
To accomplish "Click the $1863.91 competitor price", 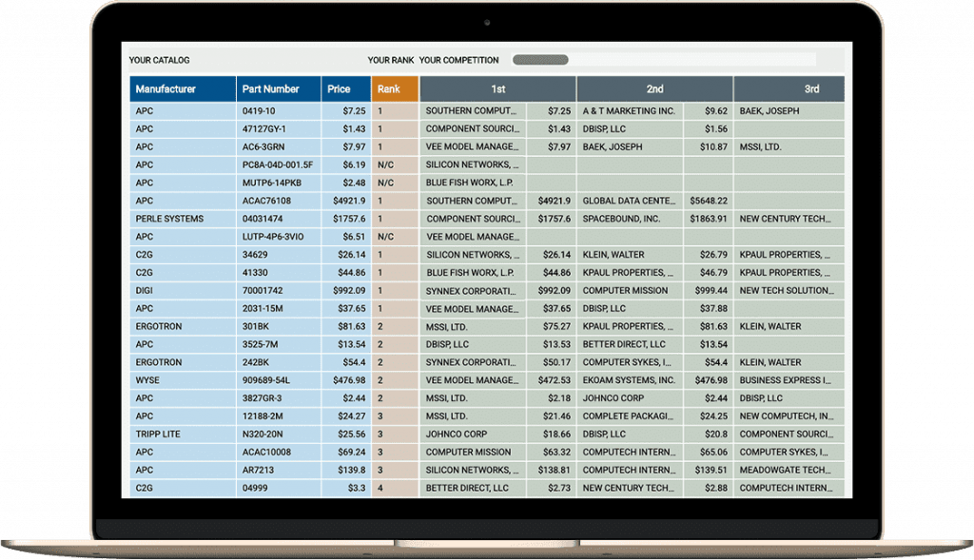I will (x=708, y=220).
